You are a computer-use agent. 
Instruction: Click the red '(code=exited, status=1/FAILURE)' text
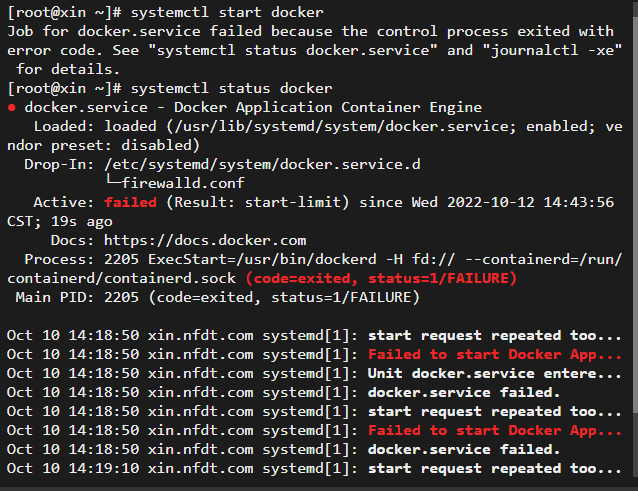[381, 278]
